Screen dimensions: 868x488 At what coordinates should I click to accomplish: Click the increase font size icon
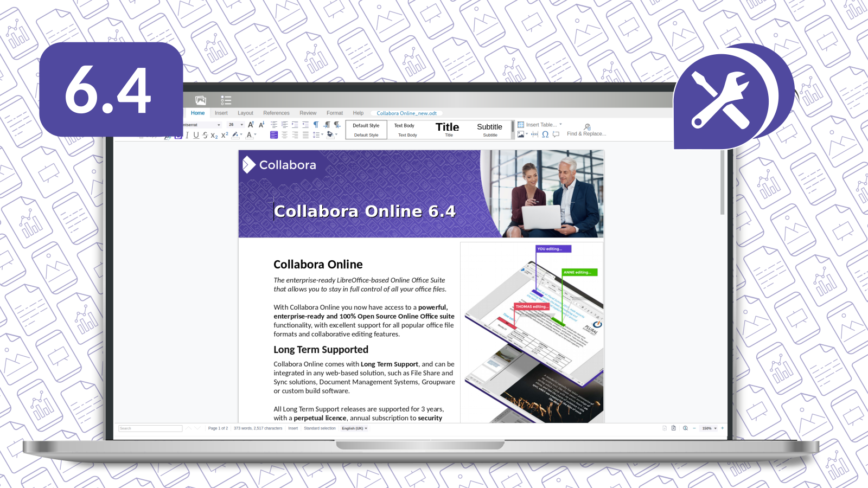point(251,125)
